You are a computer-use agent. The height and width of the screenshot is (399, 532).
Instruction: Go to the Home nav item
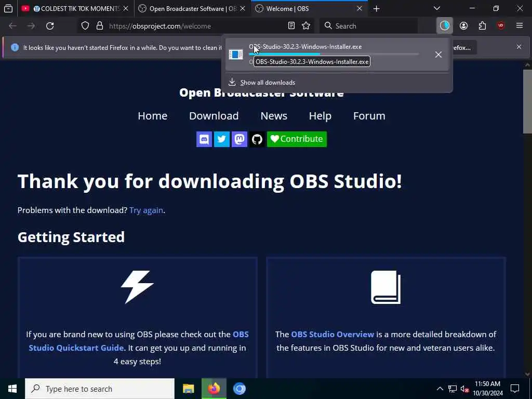coord(152,116)
